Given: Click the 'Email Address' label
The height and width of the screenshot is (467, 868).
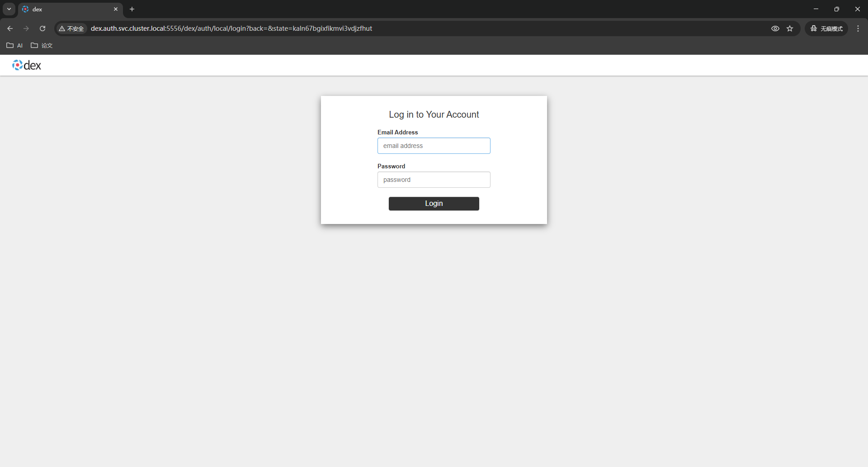Looking at the screenshot, I should point(398,132).
